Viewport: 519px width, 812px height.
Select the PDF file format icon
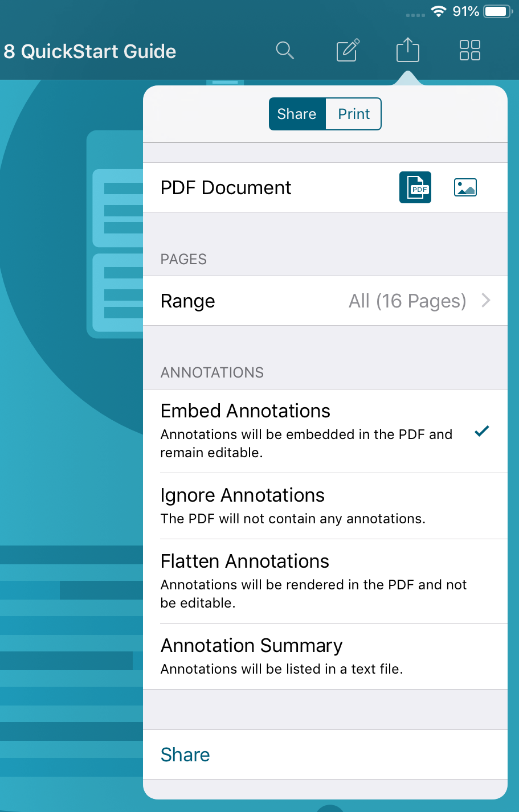(415, 187)
